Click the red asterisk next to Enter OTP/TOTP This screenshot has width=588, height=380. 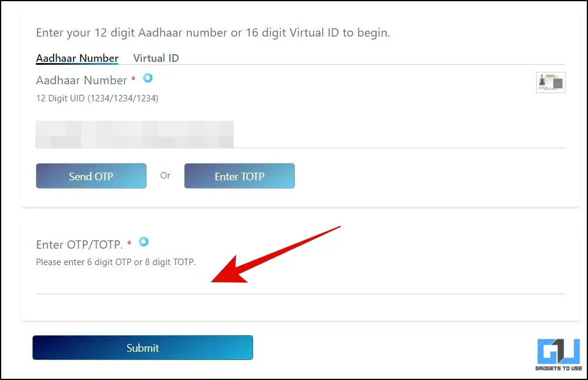[129, 243]
